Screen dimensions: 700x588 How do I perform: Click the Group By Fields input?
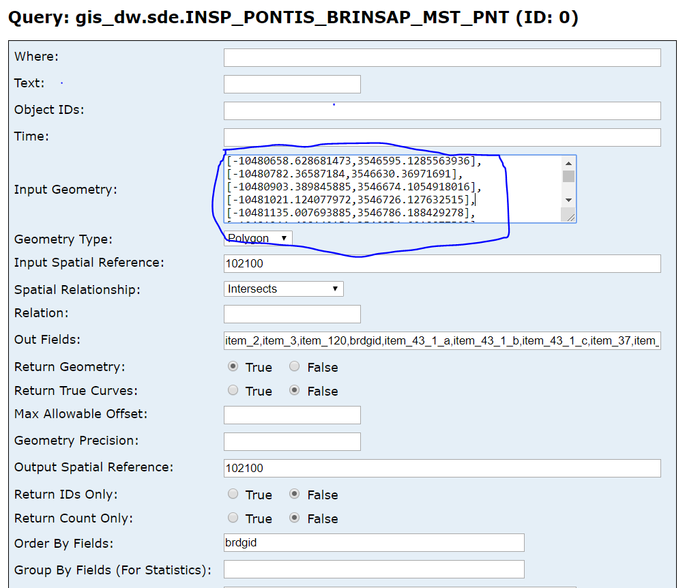click(374, 570)
